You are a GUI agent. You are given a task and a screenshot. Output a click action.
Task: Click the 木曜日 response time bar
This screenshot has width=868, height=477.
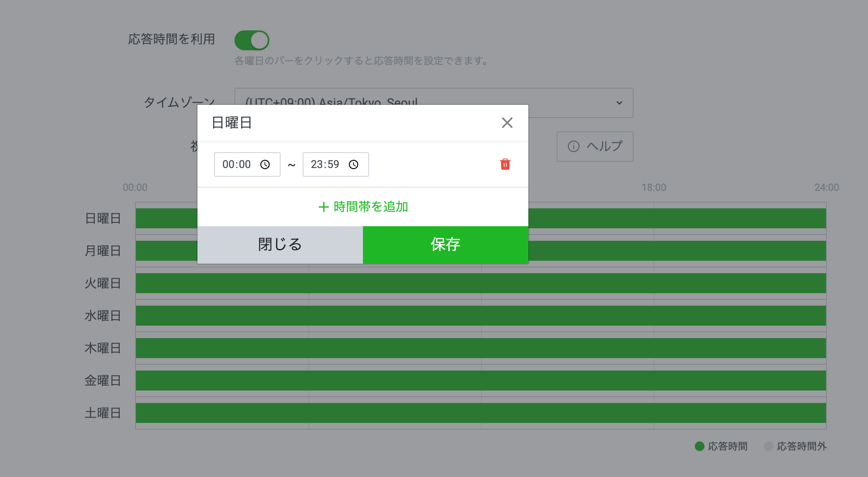click(481, 348)
